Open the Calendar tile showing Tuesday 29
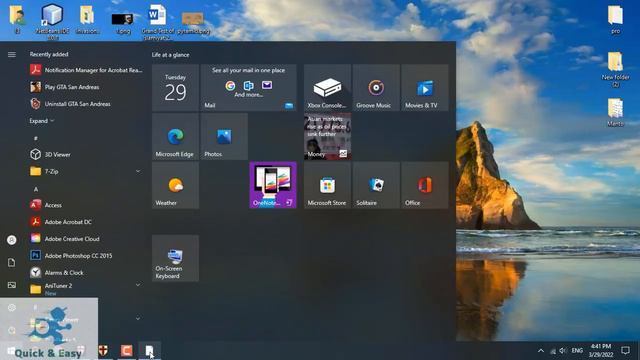The image size is (640, 360). click(176, 88)
